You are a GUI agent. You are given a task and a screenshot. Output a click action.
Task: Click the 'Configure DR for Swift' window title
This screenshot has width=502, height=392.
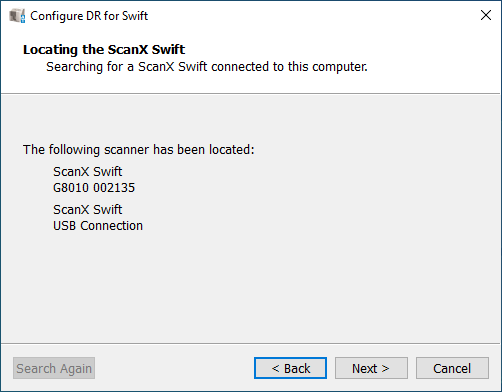pos(89,16)
